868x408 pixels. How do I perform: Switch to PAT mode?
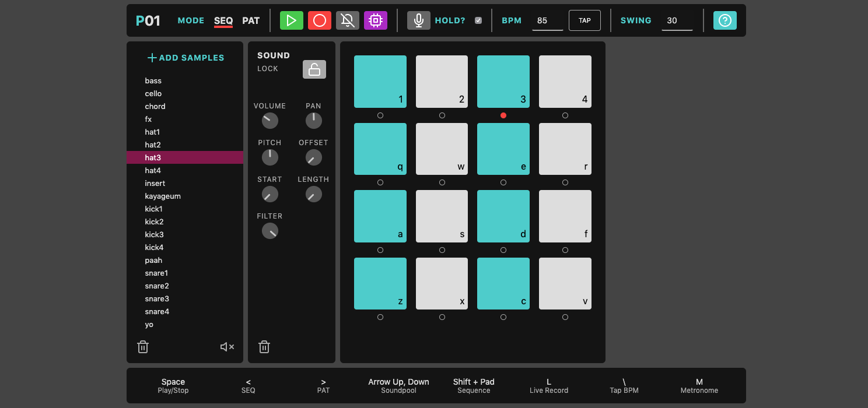point(251,20)
